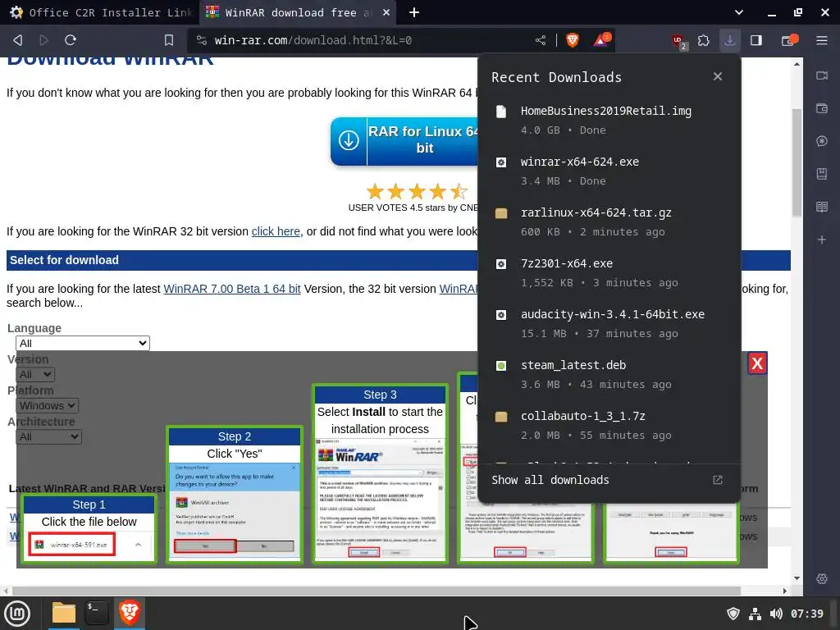Reload the current page
The width and height of the screenshot is (840, 630).
click(71, 40)
